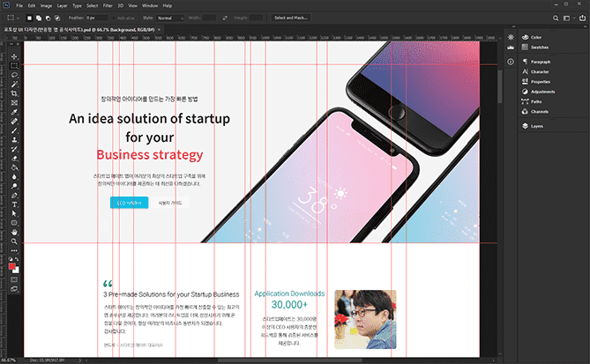Select the Frame tool

(14, 102)
